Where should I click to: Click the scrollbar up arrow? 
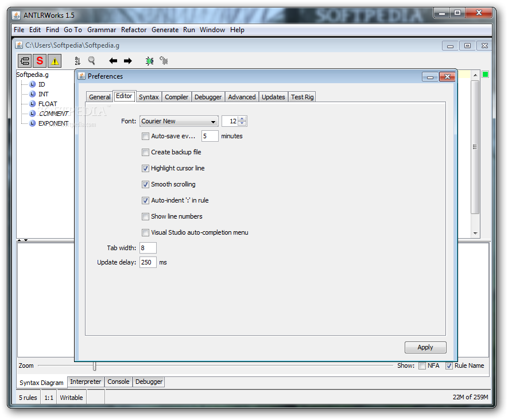tap(475, 75)
